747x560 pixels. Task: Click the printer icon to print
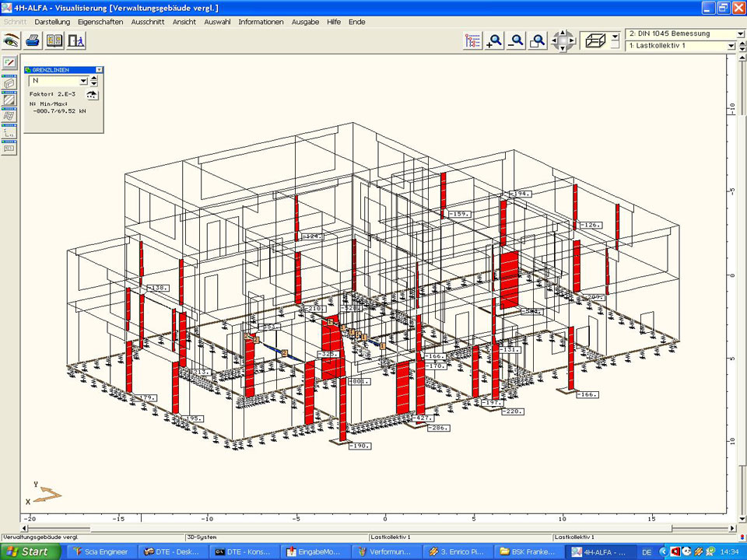point(33,40)
